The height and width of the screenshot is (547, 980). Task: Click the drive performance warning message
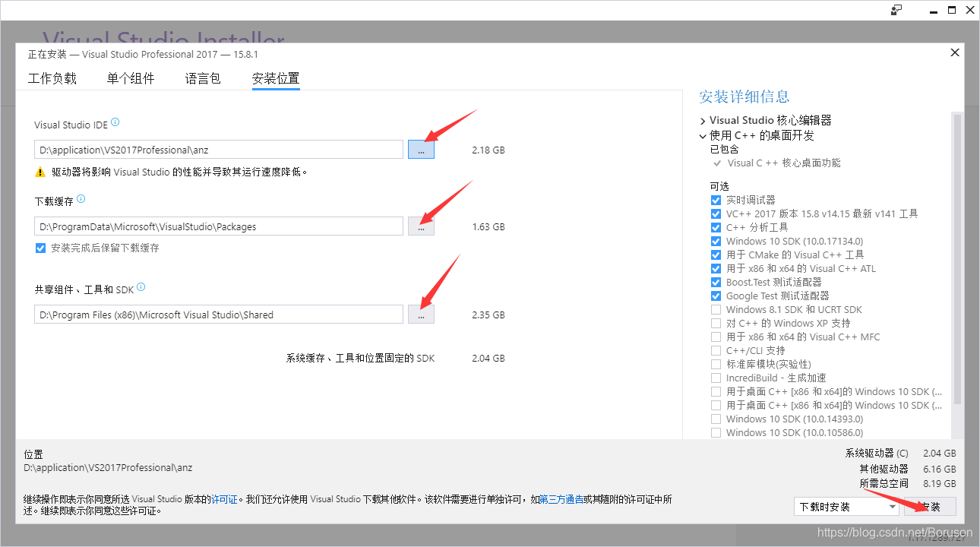click(179, 172)
